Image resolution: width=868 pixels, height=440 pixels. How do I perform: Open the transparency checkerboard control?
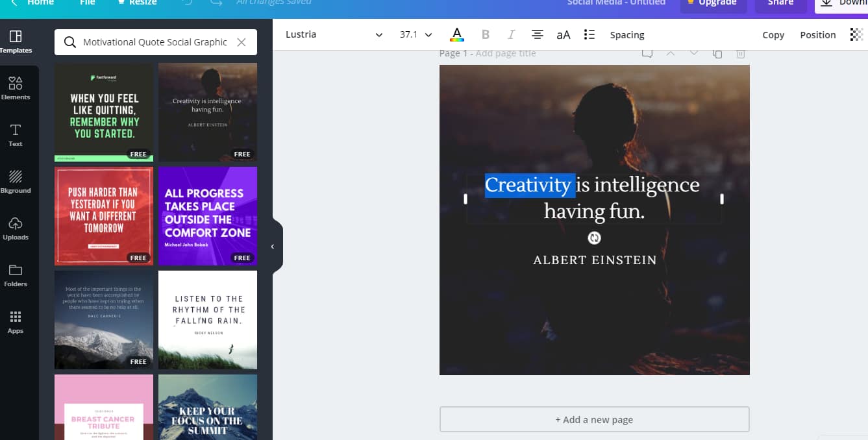coord(856,34)
